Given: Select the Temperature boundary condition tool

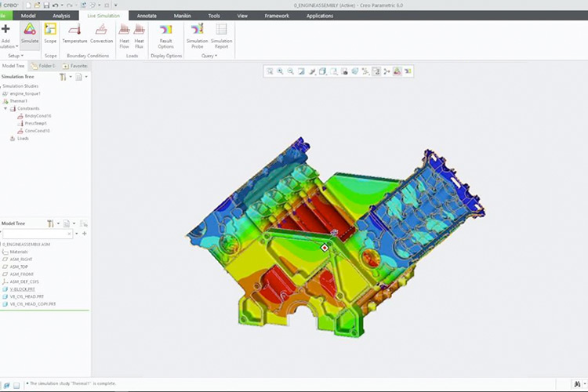Looking at the screenshot, I should [74, 34].
